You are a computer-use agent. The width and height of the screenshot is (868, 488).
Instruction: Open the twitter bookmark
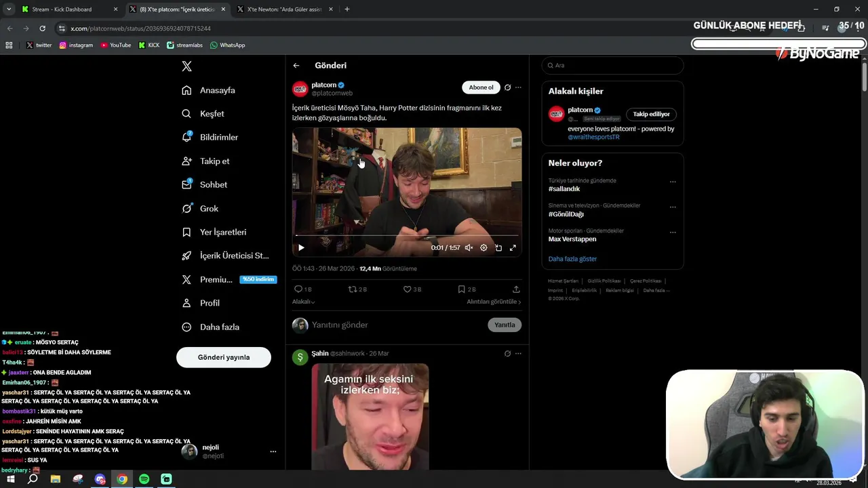[x=39, y=45]
